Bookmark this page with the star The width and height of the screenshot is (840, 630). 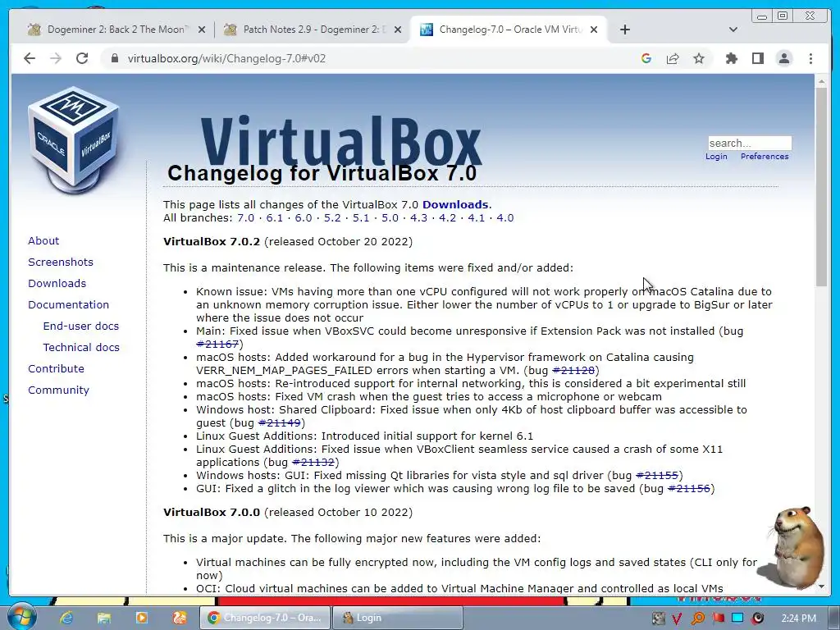tap(699, 58)
